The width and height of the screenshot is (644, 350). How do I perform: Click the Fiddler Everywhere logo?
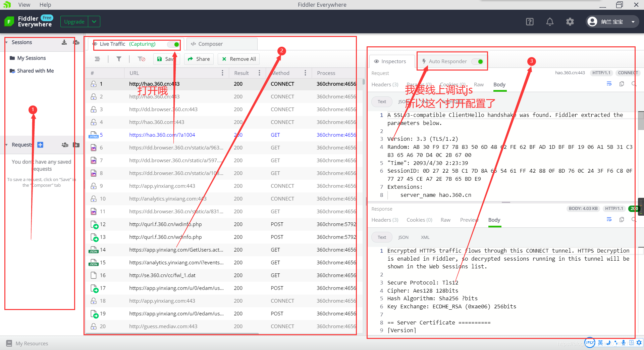(9, 22)
